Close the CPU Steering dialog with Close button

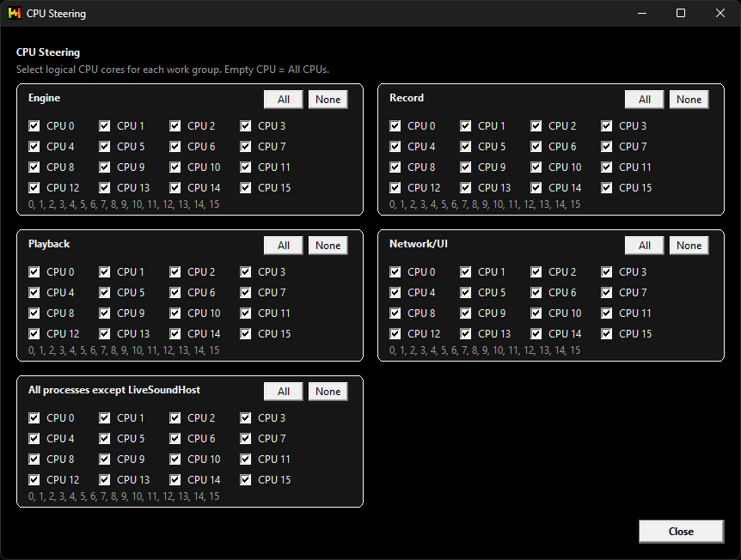(681, 532)
